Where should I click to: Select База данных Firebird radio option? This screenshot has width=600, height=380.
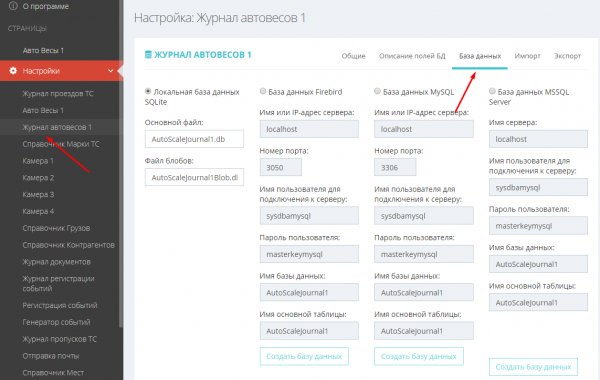[x=263, y=91]
